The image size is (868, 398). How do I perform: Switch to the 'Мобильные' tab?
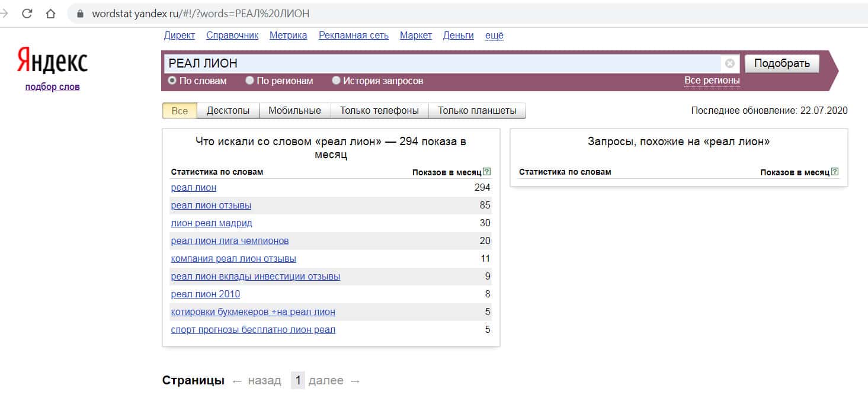[x=294, y=111]
